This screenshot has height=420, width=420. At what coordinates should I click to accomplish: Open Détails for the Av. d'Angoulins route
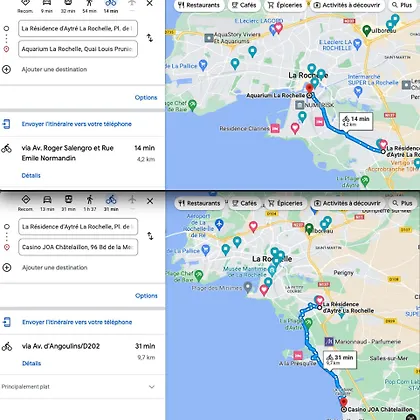click(x=31, y=363)
